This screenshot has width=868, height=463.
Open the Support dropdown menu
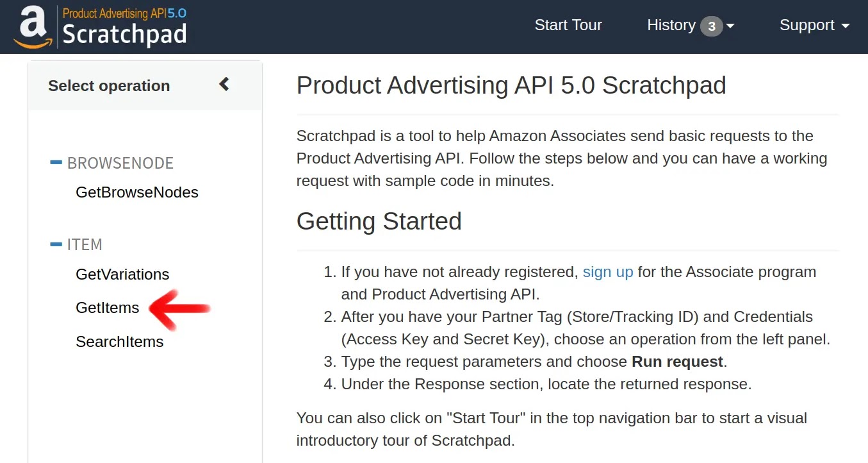814,26
